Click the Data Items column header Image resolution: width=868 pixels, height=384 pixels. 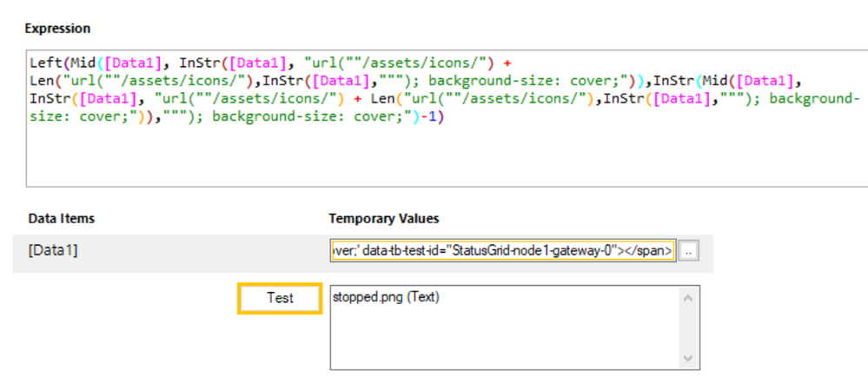click(x=62, y=218)
